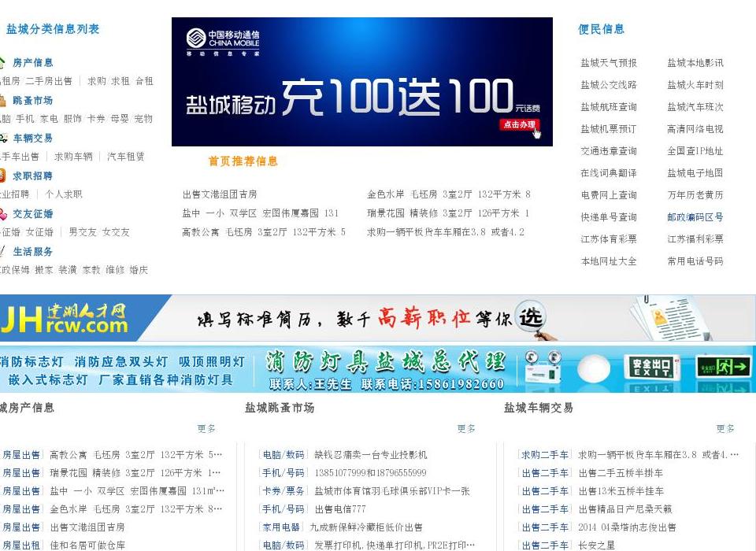Open the 婚庆 services link
Screen dimensions: 756x551
(x=139, y=270)
